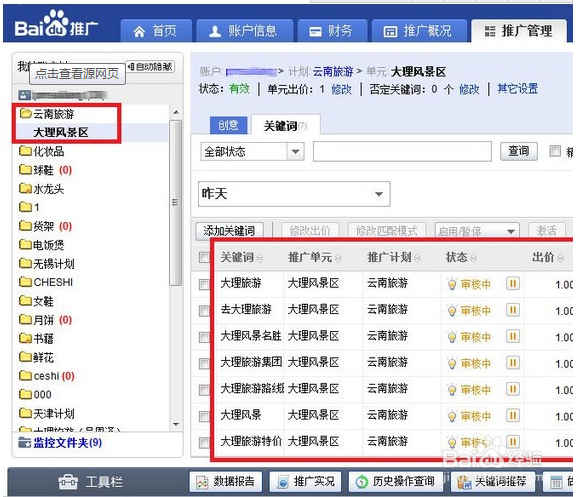Click the plan list scroll-down arrow

point(176,425)
